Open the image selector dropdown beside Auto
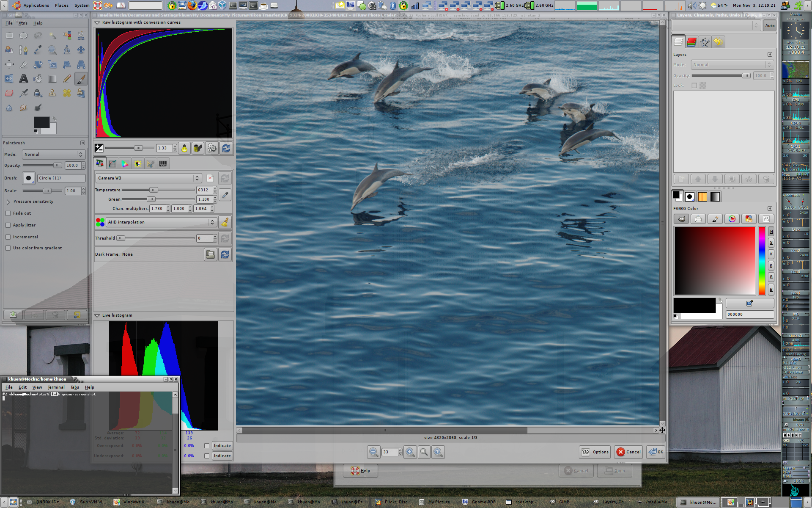The image size is (812, 508). (716, 26)
